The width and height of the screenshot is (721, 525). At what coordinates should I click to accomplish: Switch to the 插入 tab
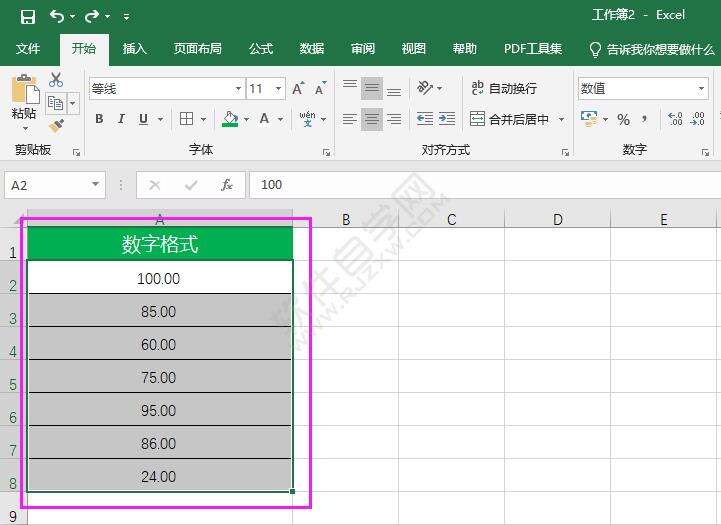tap(134, 49)
